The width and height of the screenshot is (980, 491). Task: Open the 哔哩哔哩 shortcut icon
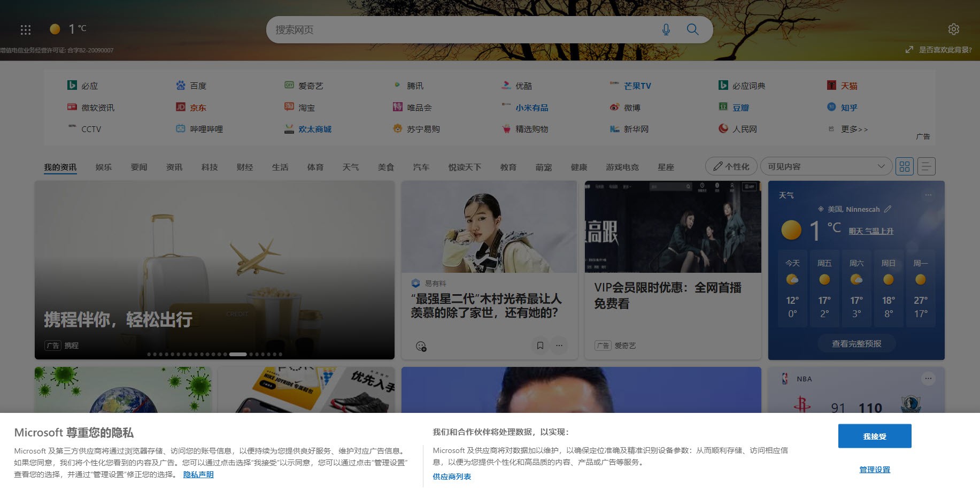[181, 128]
